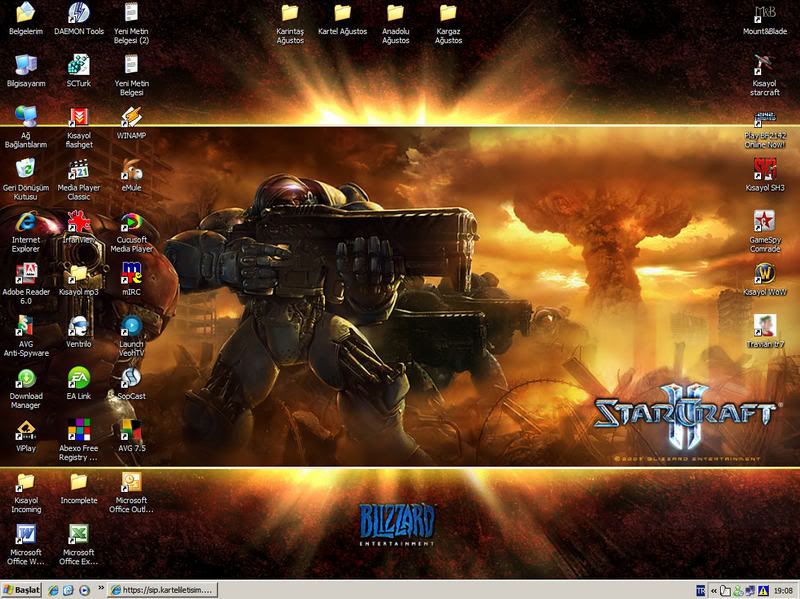This screenshot has height=599, width=800.
Task: Click the folder icon in system tray
Action: click(725, 590)
